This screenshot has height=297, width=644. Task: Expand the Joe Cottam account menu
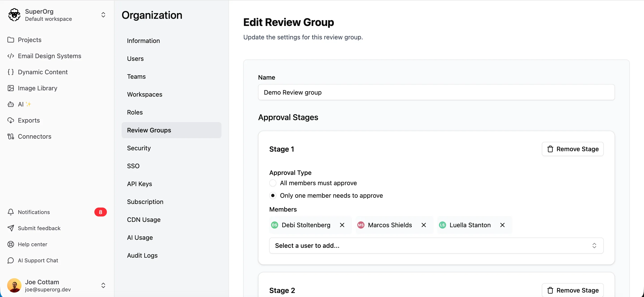[x=103, y=285]
